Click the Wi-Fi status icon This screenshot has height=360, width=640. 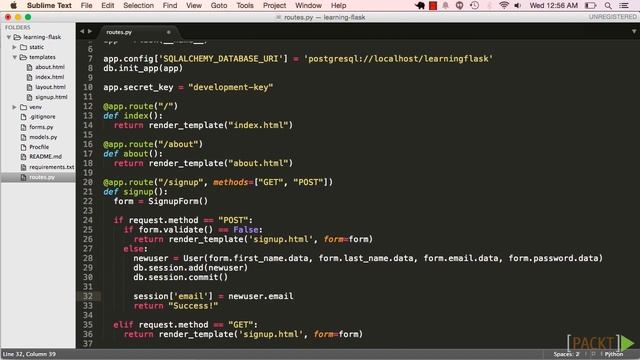point(504,5)
